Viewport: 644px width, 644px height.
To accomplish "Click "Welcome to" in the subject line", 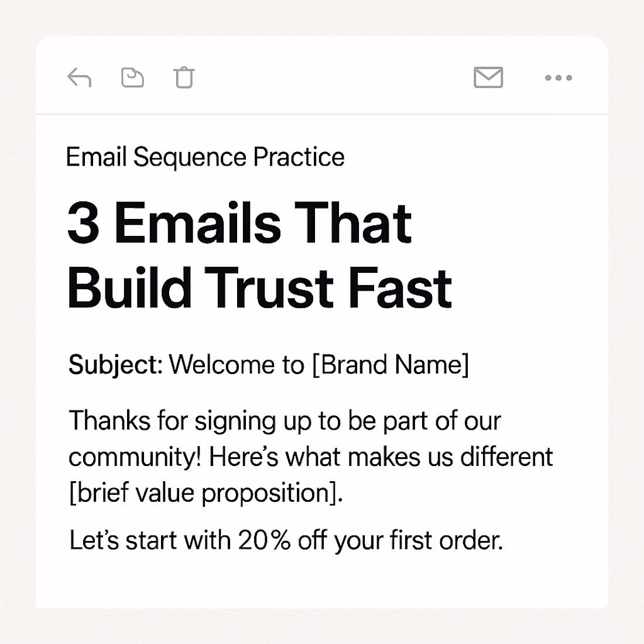I will click(237, 365).
